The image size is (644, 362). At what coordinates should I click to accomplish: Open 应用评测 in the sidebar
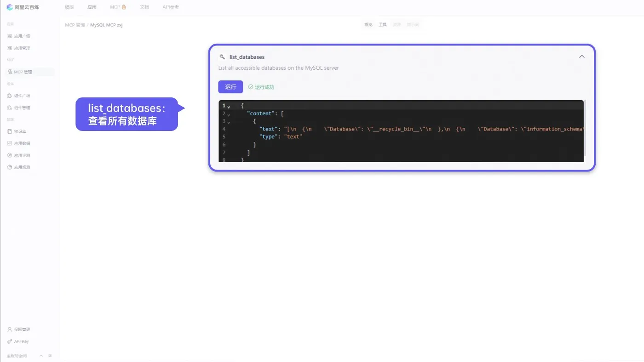(19, 156)
